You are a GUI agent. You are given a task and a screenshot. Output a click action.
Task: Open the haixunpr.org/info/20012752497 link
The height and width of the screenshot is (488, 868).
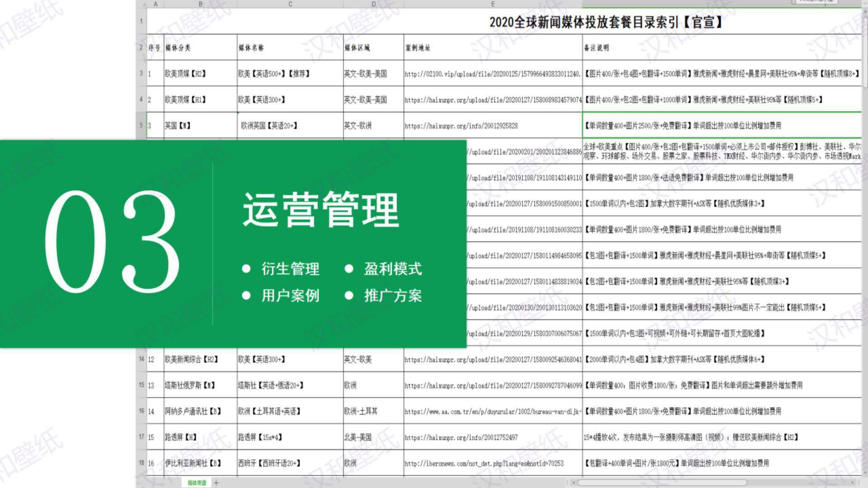point(461,437)
